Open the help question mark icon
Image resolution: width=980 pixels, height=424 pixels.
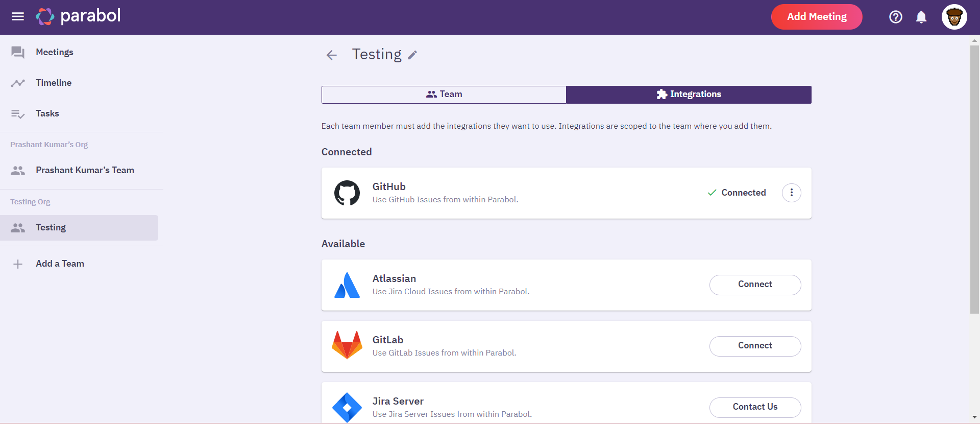(x=895, y=17)
